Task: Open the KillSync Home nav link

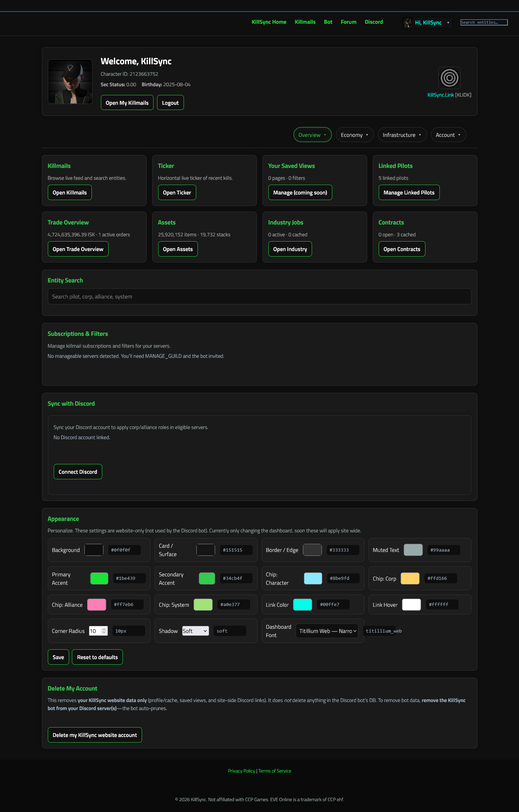Action: point(269,22)
